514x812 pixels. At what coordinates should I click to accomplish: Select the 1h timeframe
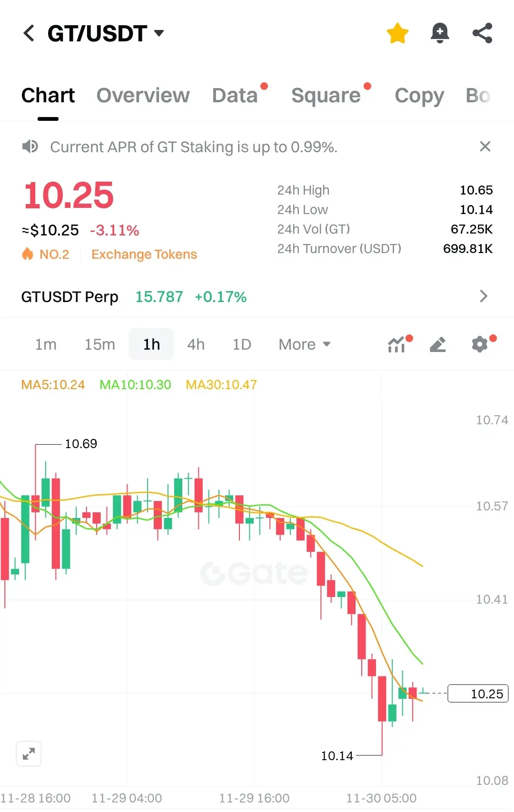point(151,344)
